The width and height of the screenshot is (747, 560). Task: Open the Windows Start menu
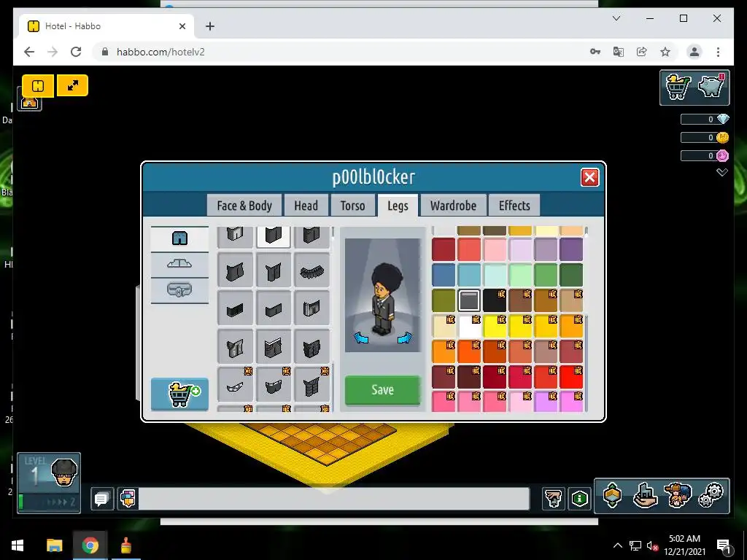click(x=18, y=545)
